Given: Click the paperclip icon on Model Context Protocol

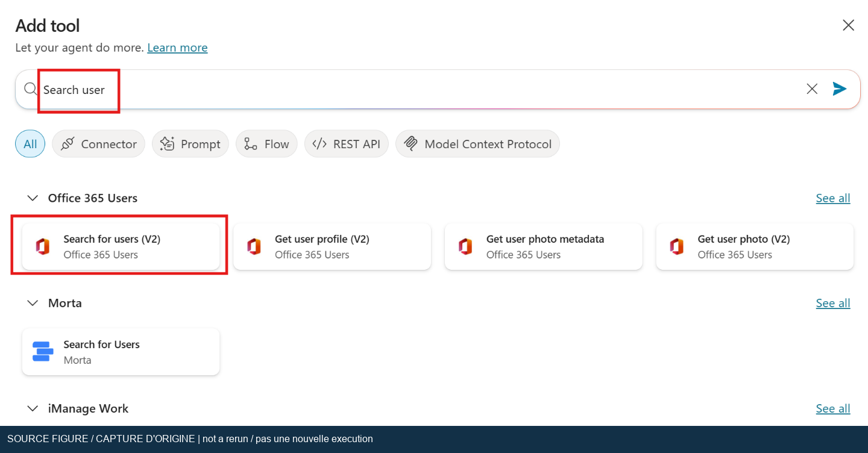Looking at the screenshot, I should point(411,144).
